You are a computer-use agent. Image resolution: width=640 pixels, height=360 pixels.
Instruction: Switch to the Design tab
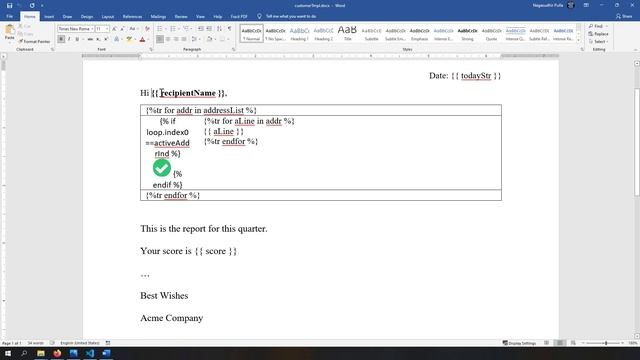click(x=87, y=17)
